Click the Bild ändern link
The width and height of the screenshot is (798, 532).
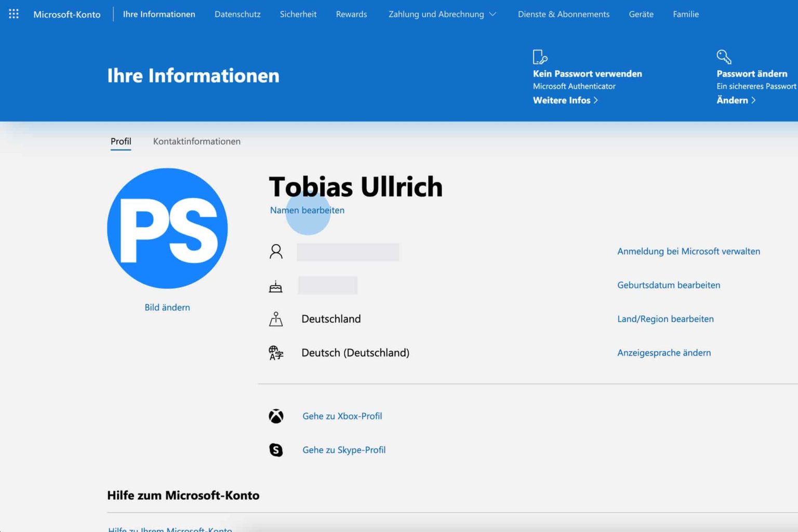coord(167,307)
